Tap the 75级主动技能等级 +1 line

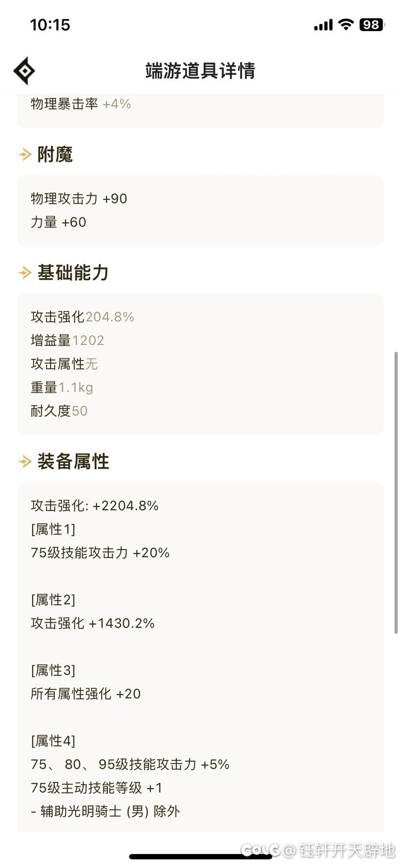96,788
